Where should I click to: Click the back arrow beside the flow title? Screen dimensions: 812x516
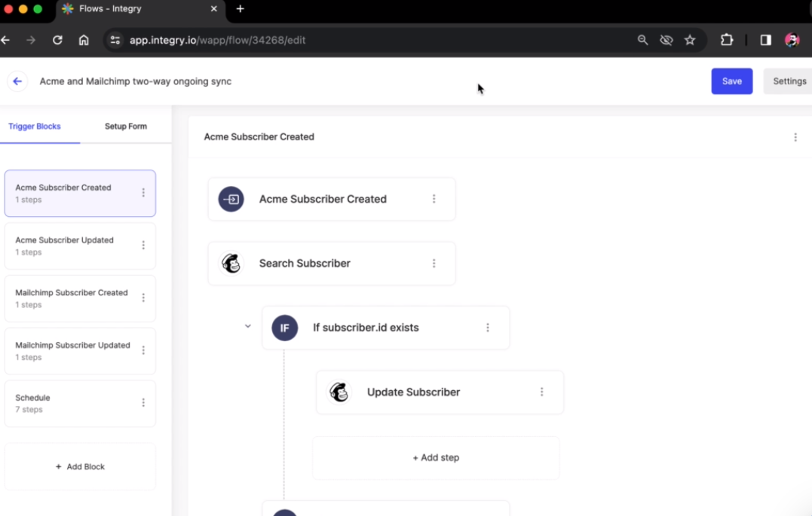(x=17, y=81)
